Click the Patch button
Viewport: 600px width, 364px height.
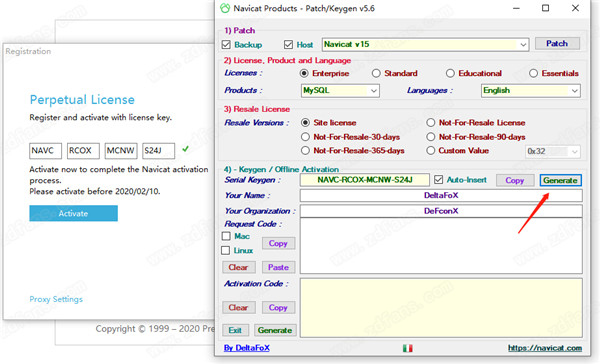(x=557, y=44)
